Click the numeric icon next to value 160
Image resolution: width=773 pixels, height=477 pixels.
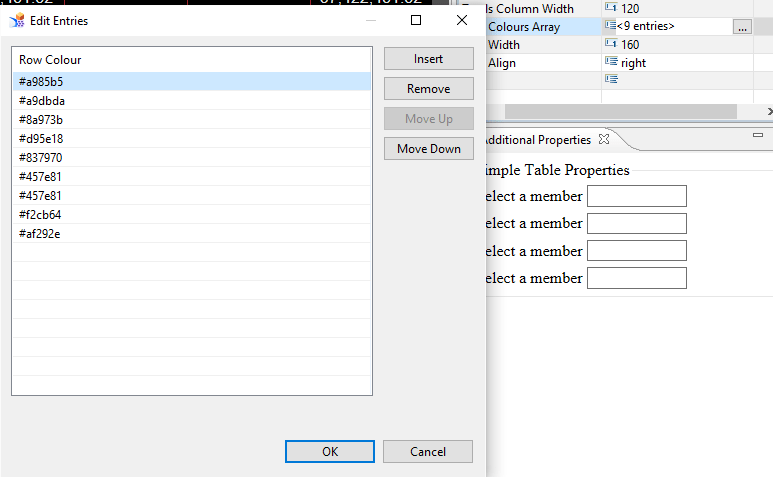[610, 44]
